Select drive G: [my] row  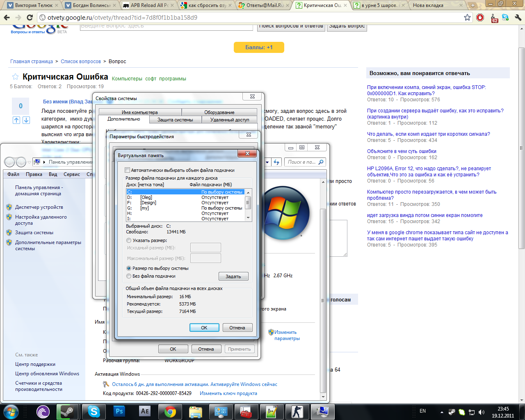point(185,208)
